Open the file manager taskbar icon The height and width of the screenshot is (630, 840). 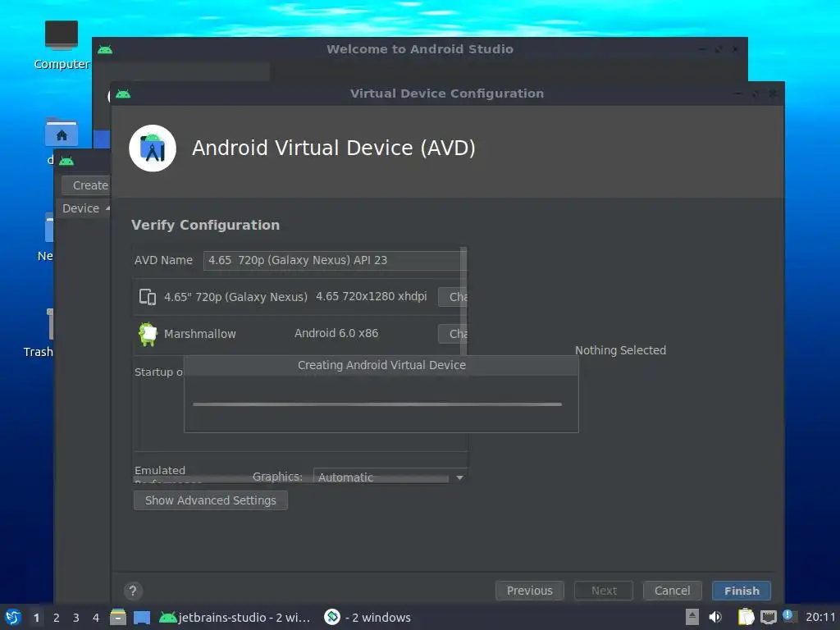coord(118,617)
